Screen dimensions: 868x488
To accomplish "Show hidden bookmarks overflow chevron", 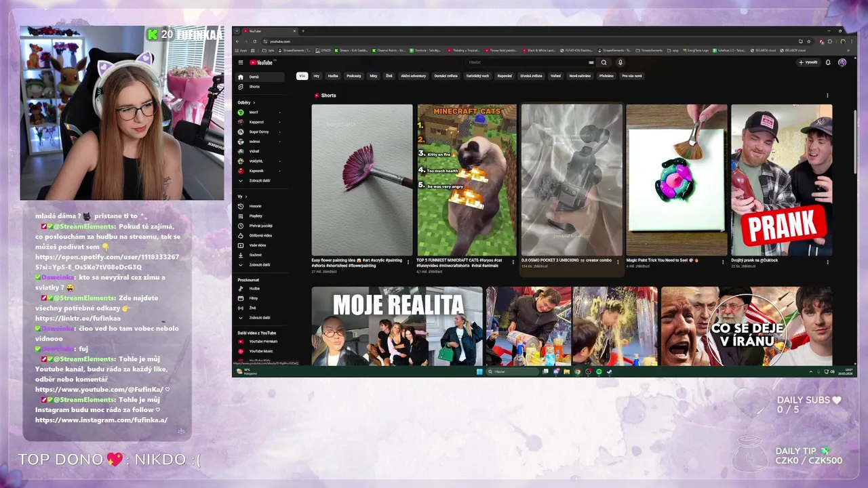I will tap(848, 50).
